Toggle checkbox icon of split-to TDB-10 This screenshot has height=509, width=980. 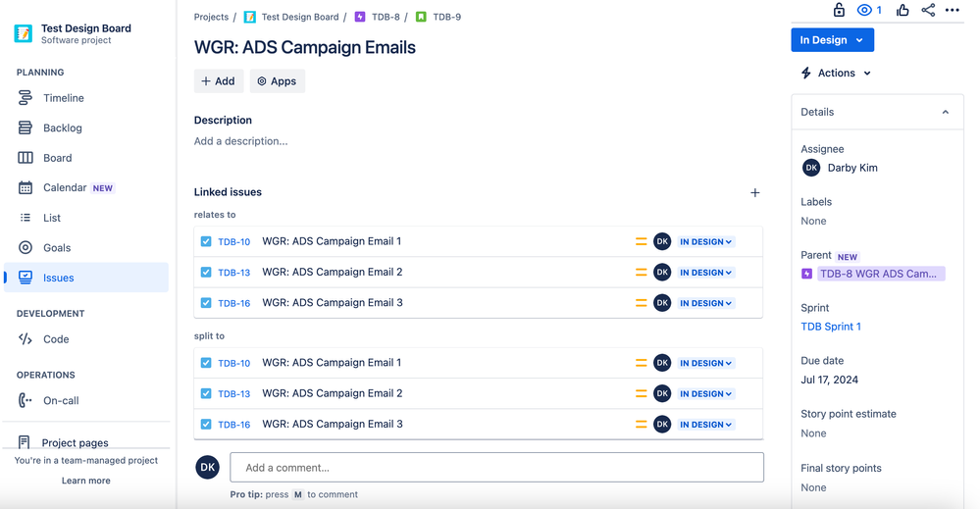(x=206, y=363)
